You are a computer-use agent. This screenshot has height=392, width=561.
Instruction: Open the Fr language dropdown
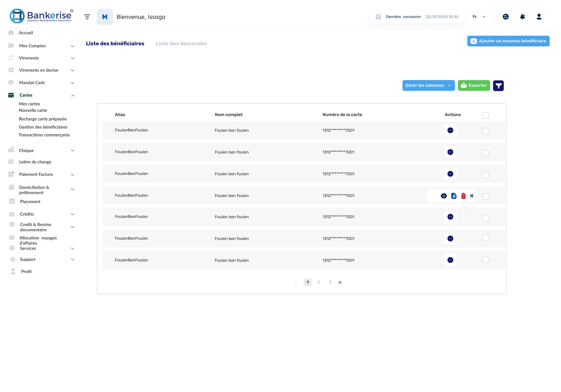tap(479, 17)
